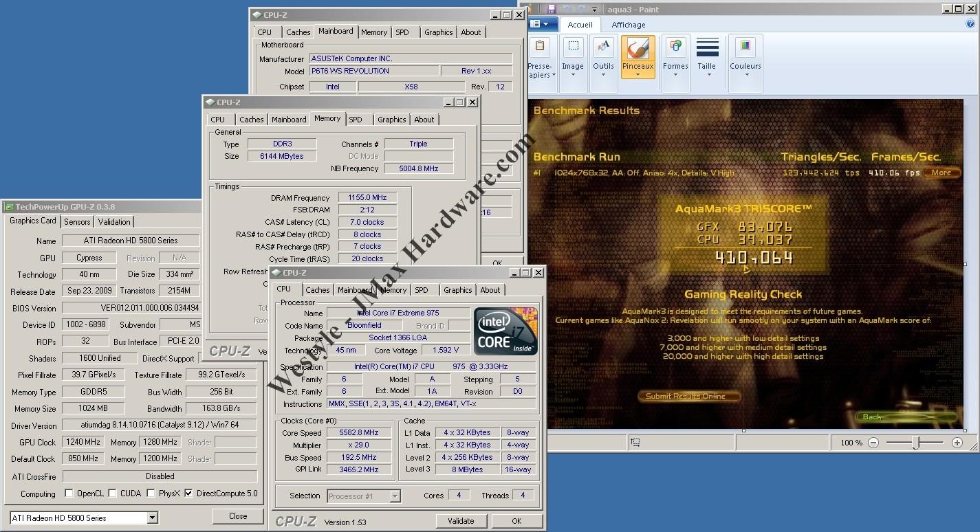Open the Outils tools group in Paint
Viewport: 980px width, 532px height.
click(603, 63)
